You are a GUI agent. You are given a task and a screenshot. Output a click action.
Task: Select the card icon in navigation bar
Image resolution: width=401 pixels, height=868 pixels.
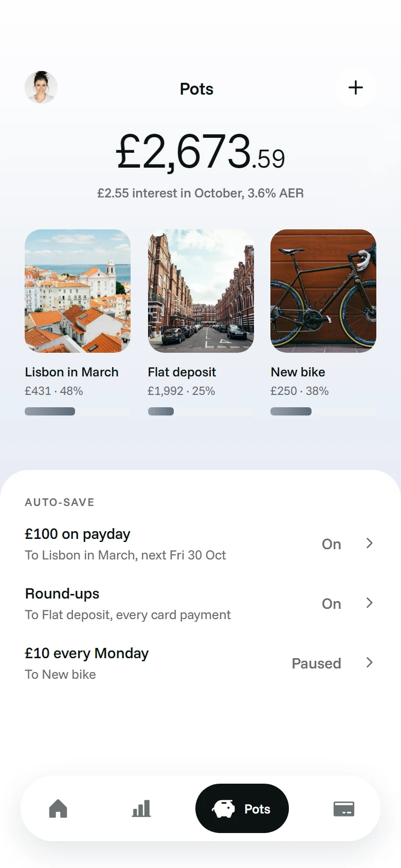pos(344,809)
